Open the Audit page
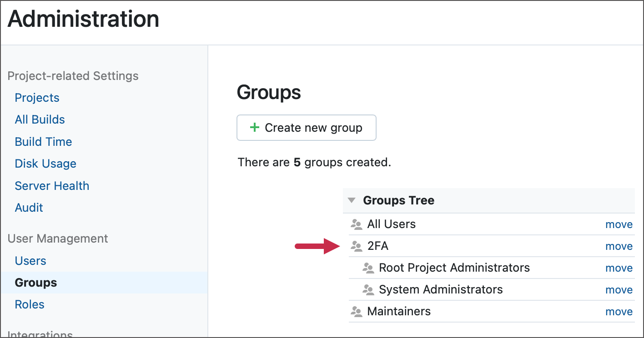Screen dimensions: 644x338 pyautogui.click(x=29, y=208)
